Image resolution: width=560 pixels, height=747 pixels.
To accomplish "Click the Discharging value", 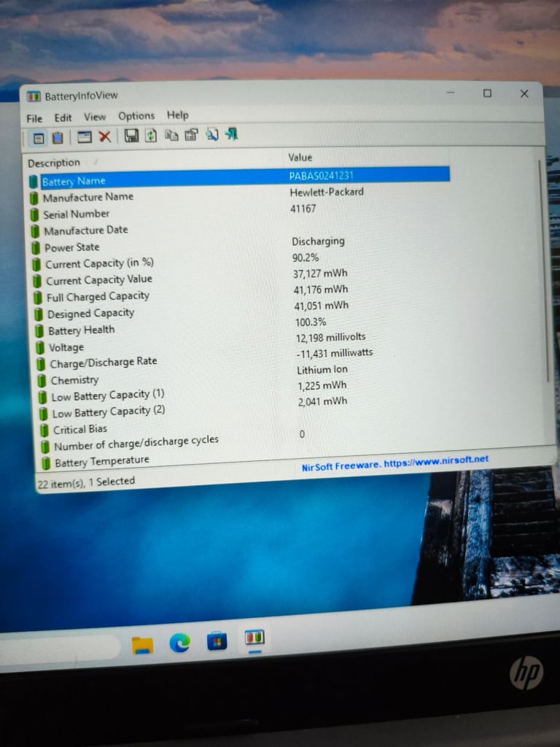I will 318,241.
